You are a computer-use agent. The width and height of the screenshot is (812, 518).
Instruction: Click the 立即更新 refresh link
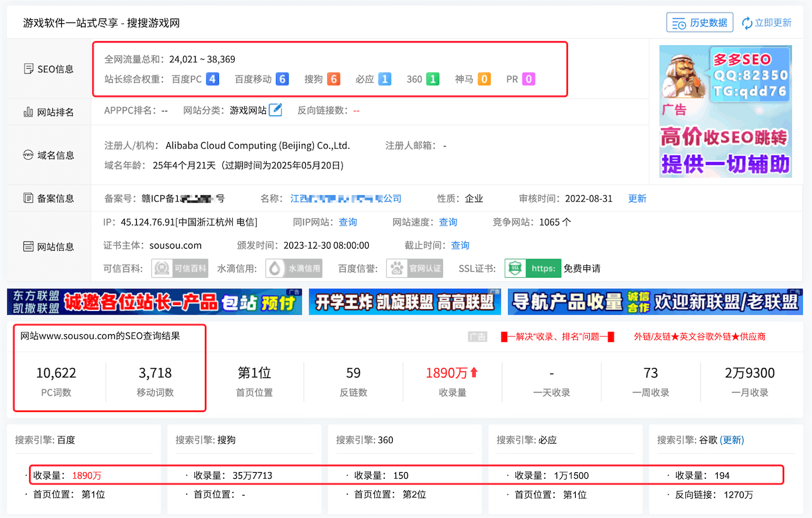[767, 23]
